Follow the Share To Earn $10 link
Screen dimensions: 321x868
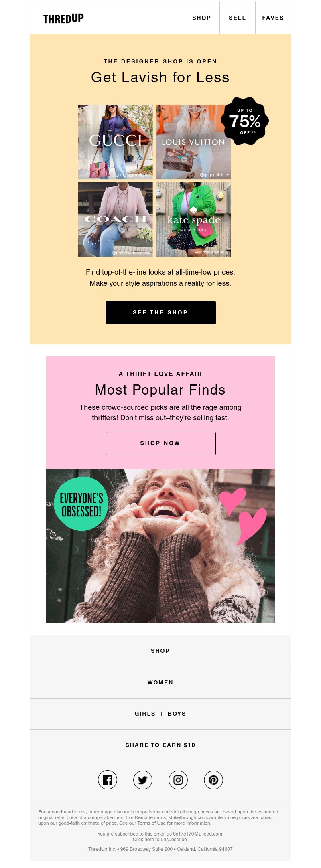tap(160, 745)
